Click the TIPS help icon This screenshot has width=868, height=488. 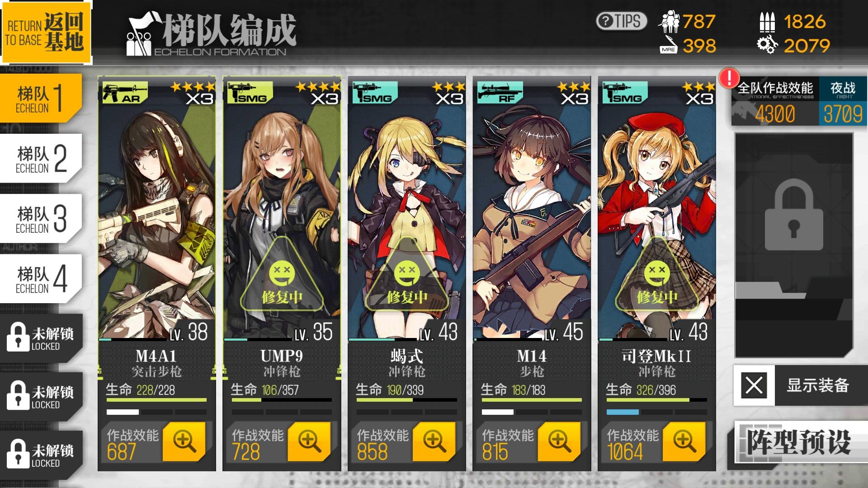point(622,21)
